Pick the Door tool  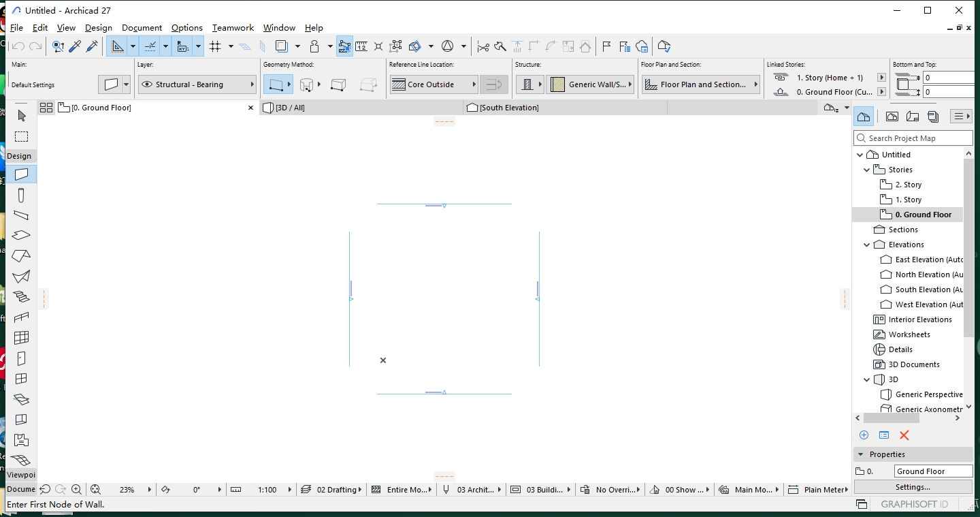click(x=21, y=358)
